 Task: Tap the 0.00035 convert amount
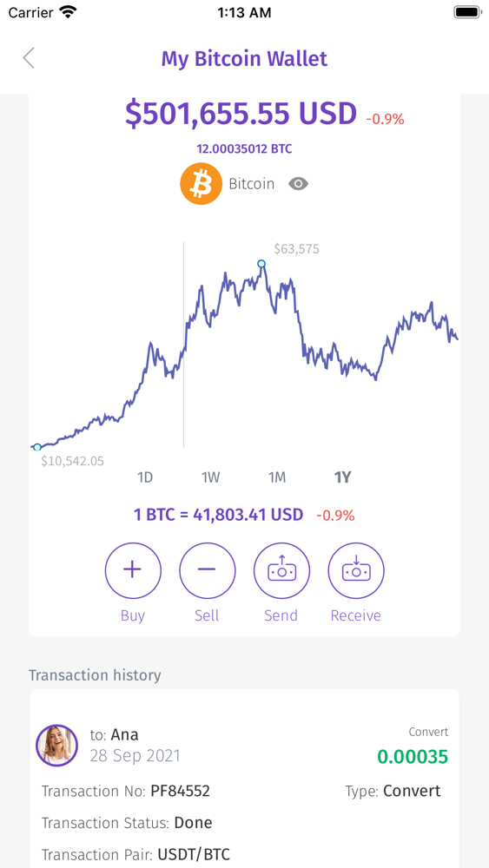coord(413,756)
